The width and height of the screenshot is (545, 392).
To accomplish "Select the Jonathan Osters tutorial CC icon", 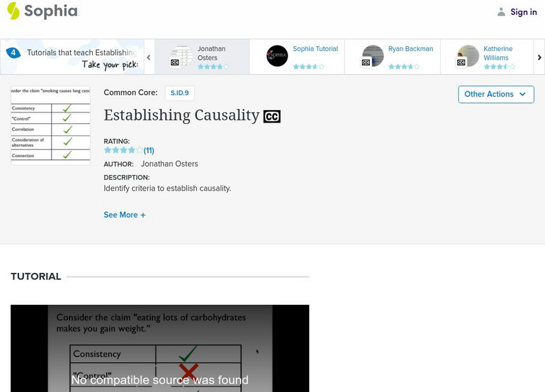I will click(176, 61).
